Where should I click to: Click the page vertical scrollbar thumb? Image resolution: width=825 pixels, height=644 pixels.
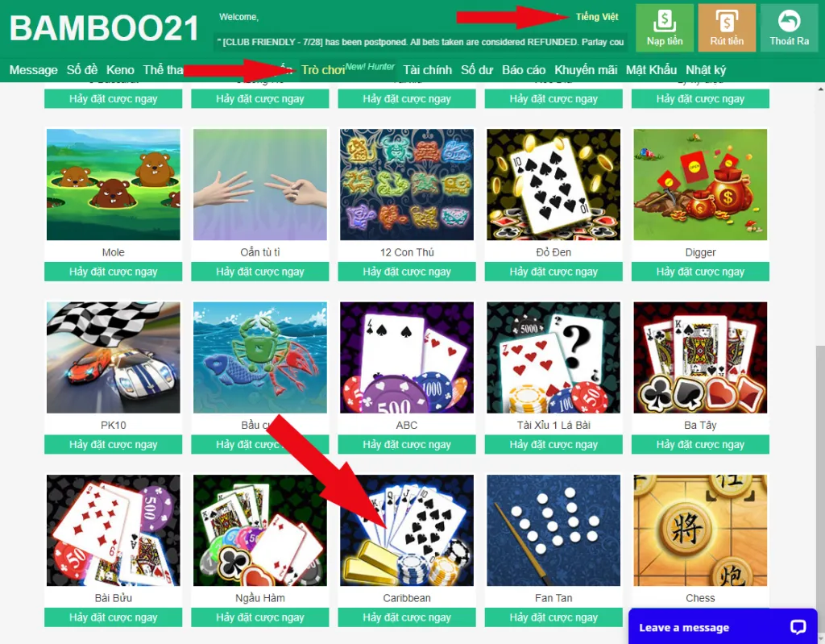coord(820,474)
